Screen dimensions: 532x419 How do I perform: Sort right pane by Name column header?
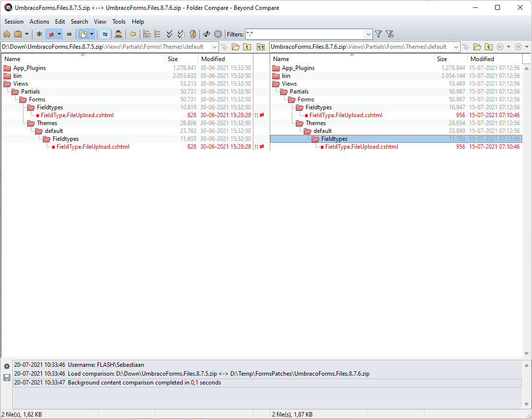click(x=352, y=59)
